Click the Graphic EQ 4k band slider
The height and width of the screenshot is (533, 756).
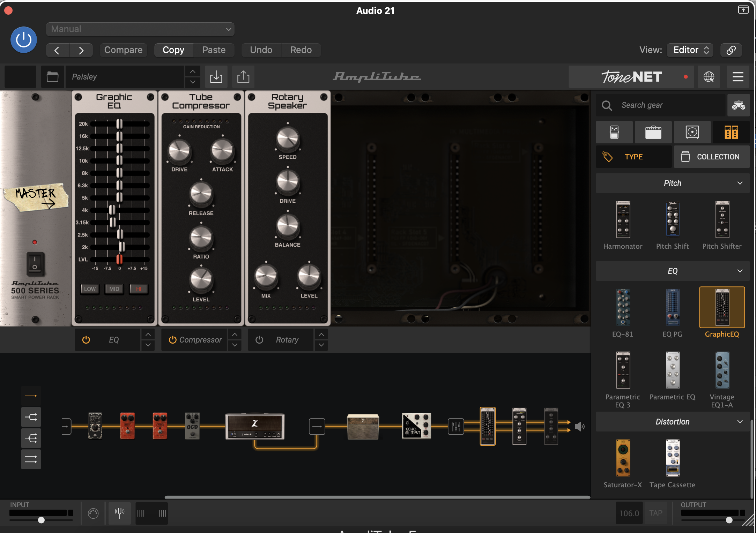coord(112,210)
